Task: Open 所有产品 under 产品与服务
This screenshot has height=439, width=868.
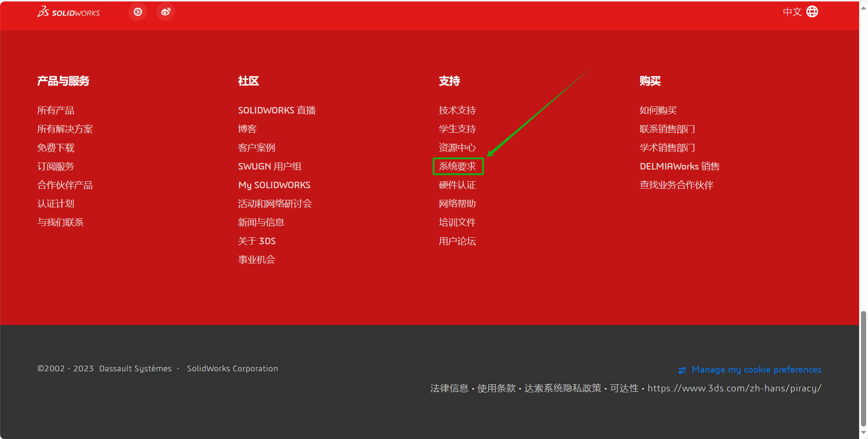Action: point(56,110)
